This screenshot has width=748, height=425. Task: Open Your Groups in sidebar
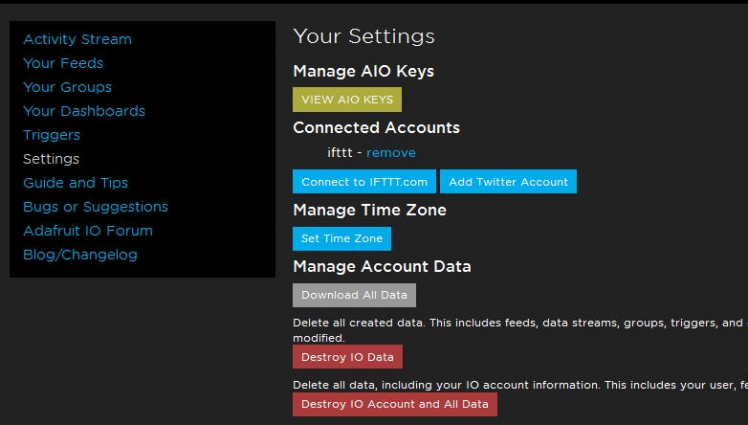[x=67, y=87]
